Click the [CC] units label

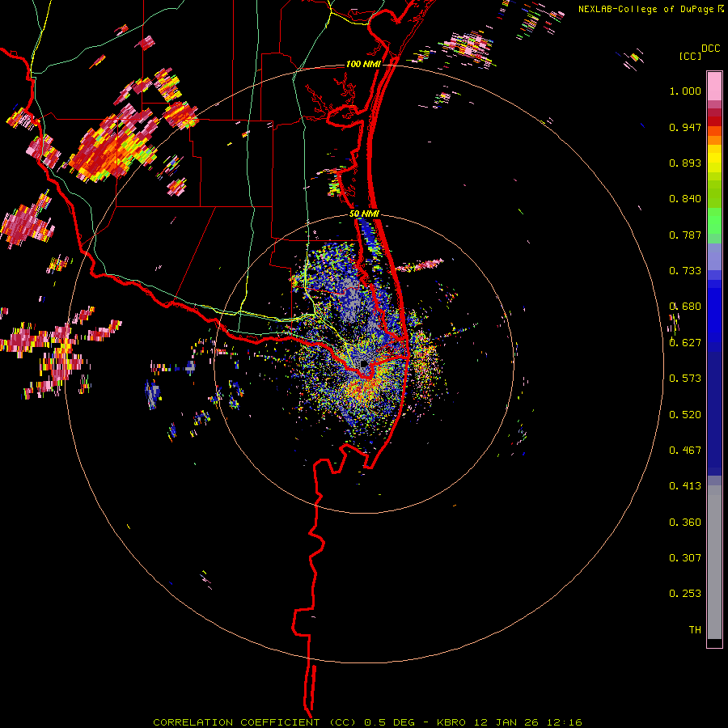(691, 56)
